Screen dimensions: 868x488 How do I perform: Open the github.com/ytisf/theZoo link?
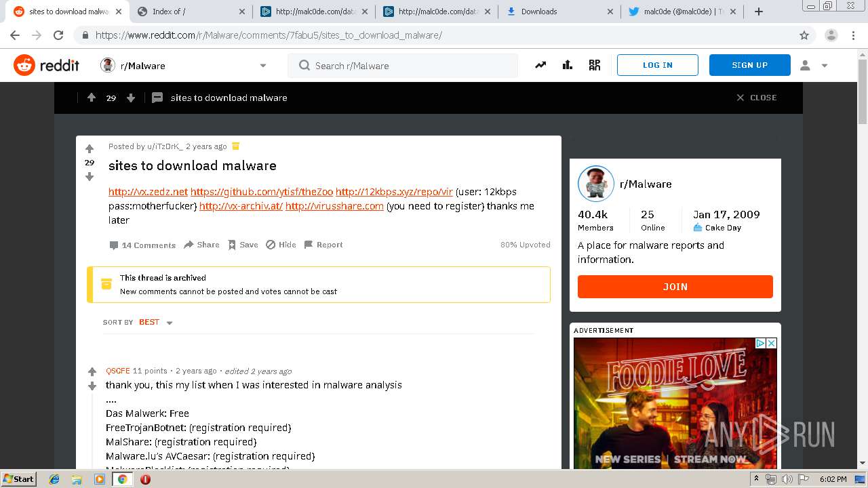tap(262, 192)
